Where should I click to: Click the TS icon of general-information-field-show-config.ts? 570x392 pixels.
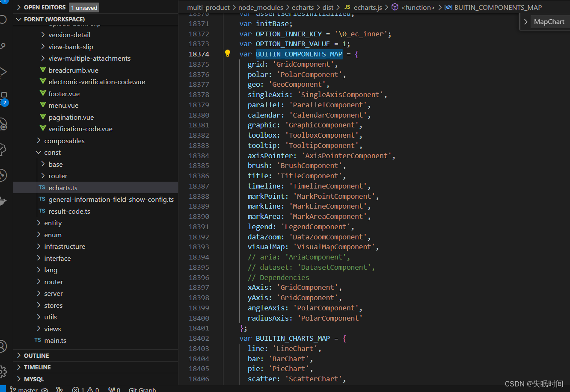(42, 199)
